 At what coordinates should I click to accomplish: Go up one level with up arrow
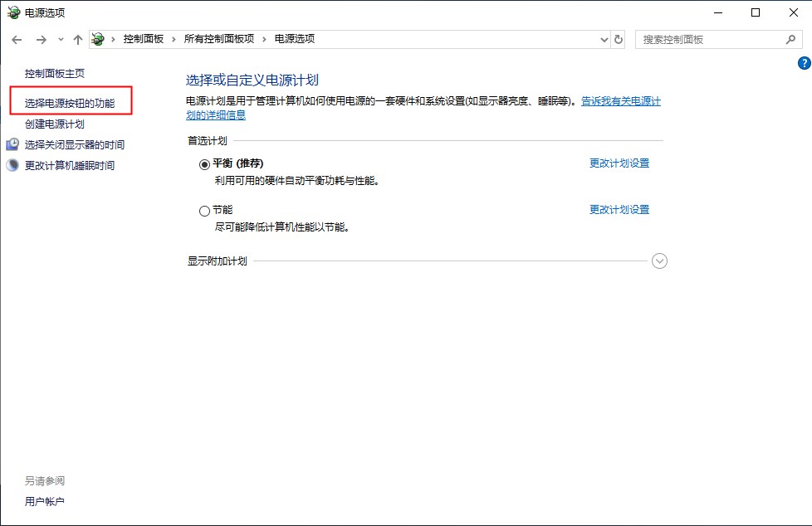[x=78, y=40]
